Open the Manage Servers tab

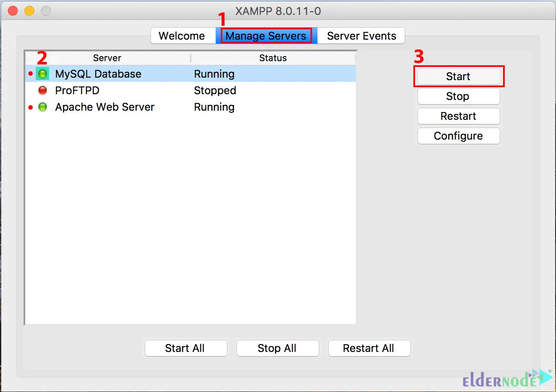(266, 36)
